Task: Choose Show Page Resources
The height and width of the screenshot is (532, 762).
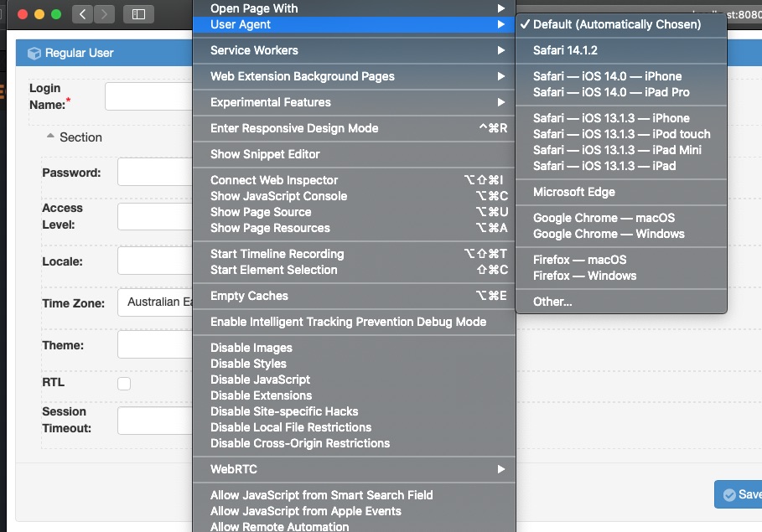Action: click(354, 229)
